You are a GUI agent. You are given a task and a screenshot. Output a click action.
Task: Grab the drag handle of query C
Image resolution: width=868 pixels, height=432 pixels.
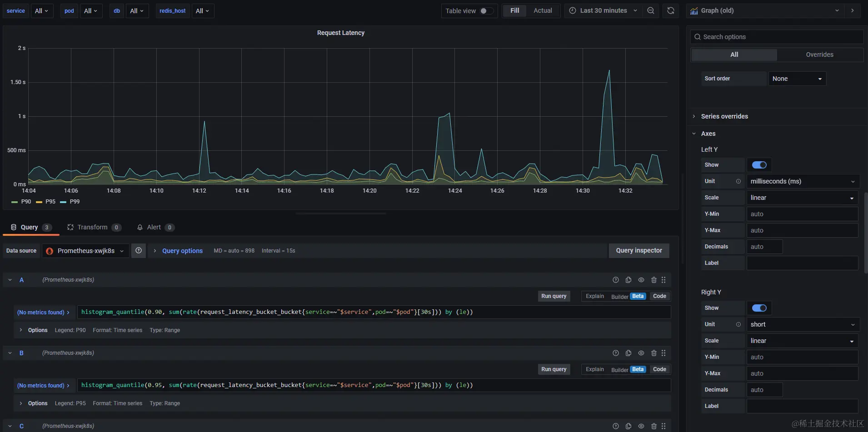[663, 426]
